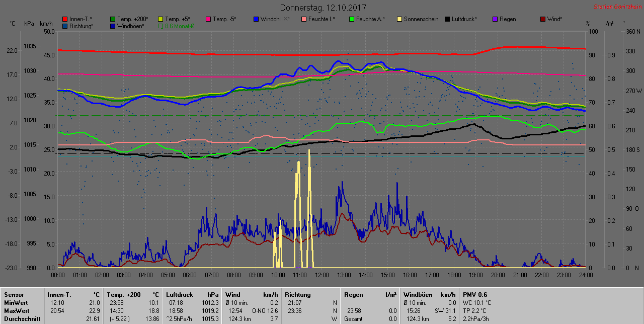Click the Windböen km/h column header

point(430,295)
